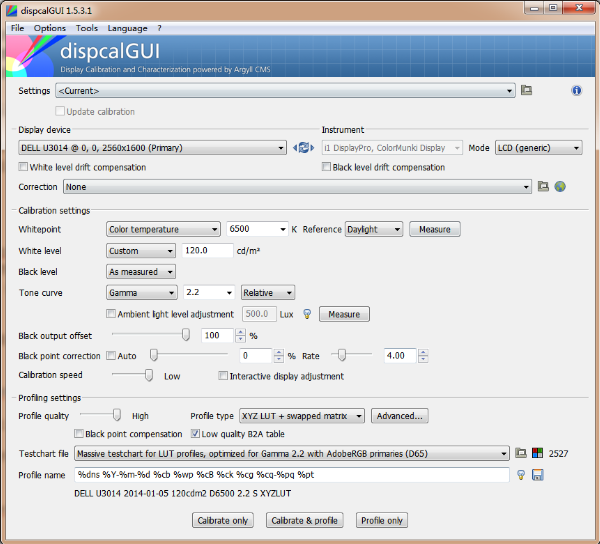Click the refresh display and instrument icon
The image size is (600, 544).
pyautogui.click(x=304, y=148)
